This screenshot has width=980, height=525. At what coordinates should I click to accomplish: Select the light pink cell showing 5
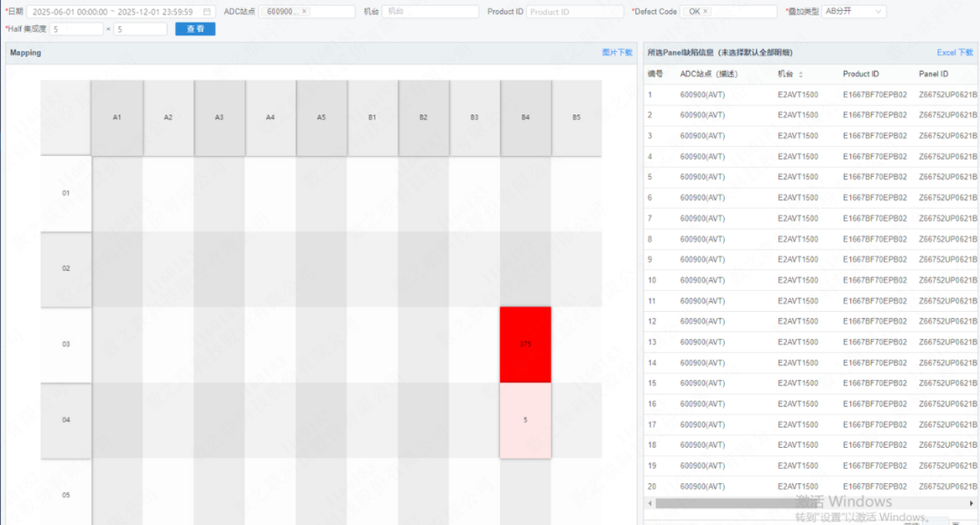[525, 420]
